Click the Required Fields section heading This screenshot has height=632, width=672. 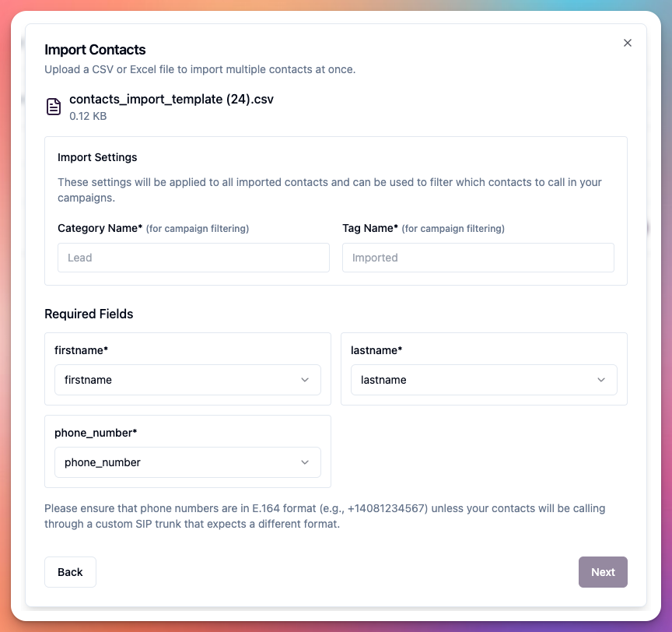pyautogui.click(x=89, y=314)
